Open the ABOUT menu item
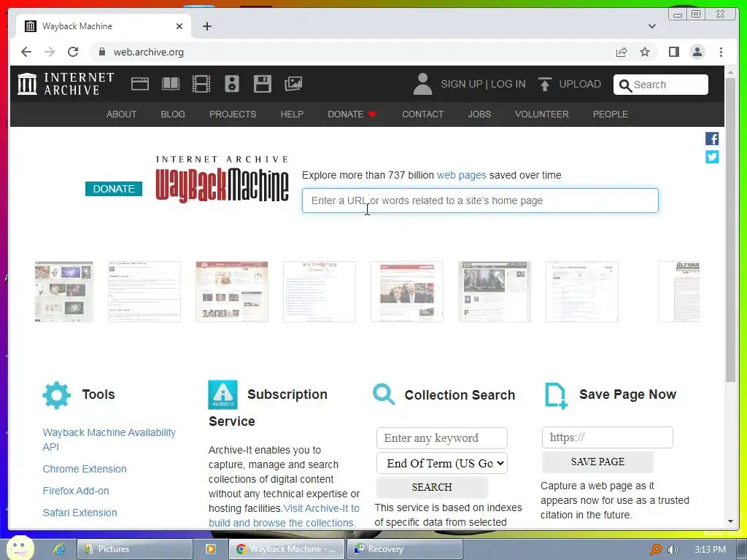Screen dimensions: 747x560 click(x=121, y=114)
